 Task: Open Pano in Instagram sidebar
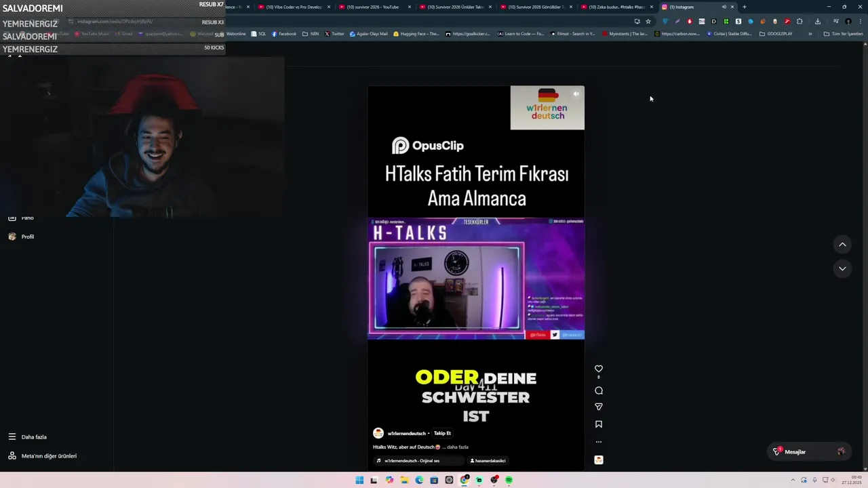pos(21,218)
